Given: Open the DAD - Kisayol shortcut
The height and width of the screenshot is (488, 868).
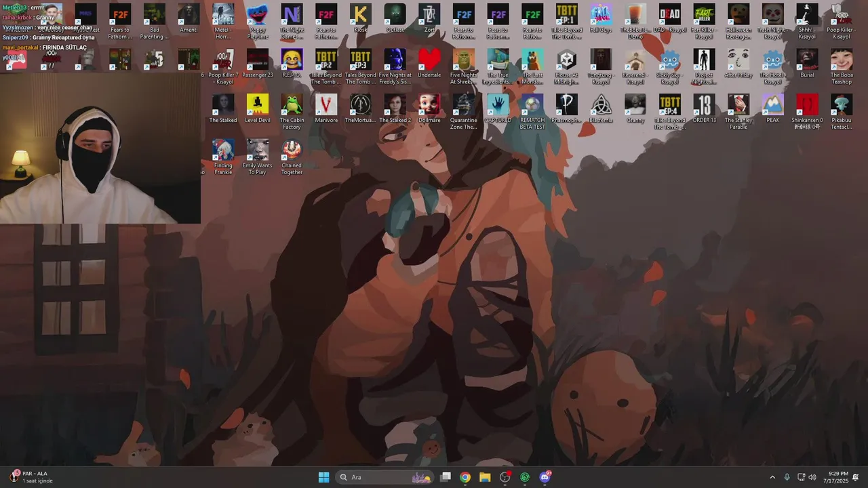Looking at the screenshot, I should 670,19.
